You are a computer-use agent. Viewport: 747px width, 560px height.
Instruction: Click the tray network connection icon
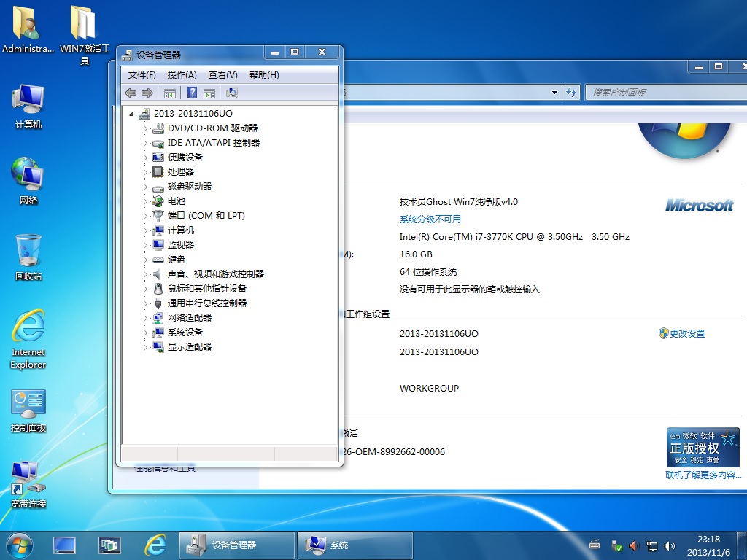651,545
